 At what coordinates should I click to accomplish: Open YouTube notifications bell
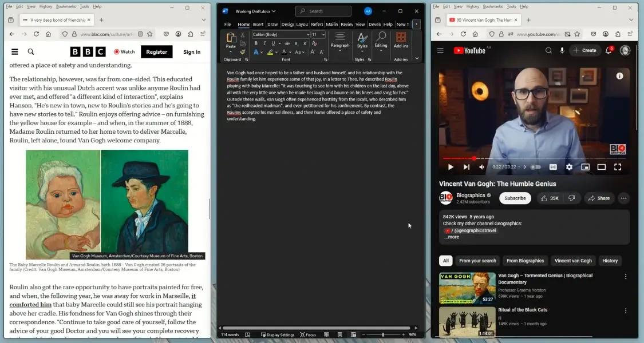pos(609,50)
